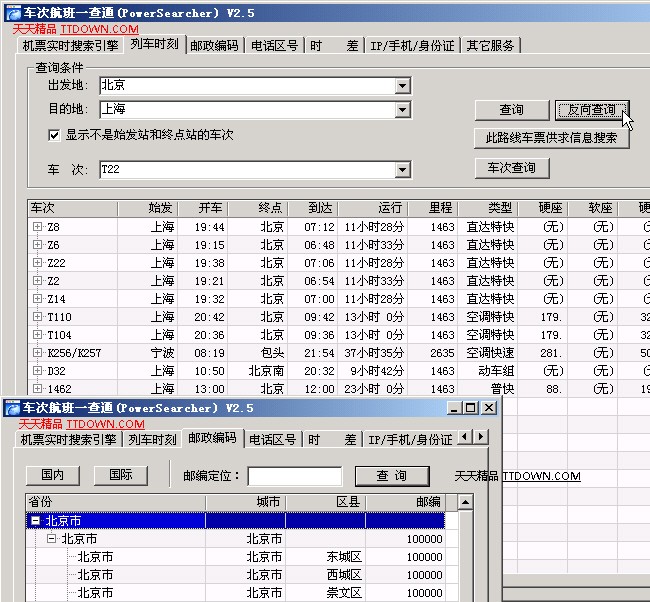
Task: Sort by the 终点 column header
Action: (258, 208)
